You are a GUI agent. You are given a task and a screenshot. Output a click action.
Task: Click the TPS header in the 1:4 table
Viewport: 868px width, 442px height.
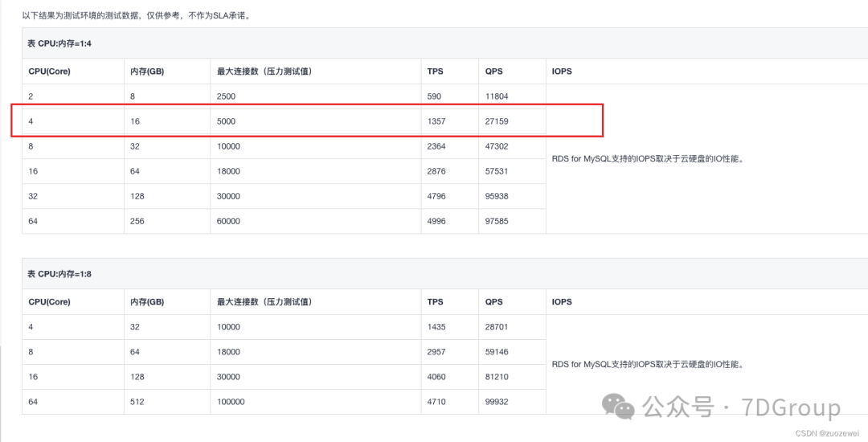[x=435, y=72]
